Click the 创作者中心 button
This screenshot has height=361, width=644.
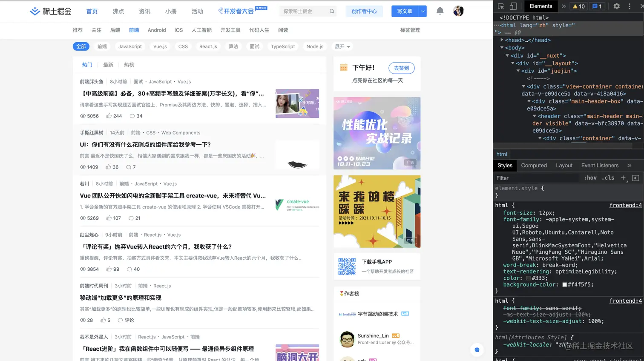(364, 11)
